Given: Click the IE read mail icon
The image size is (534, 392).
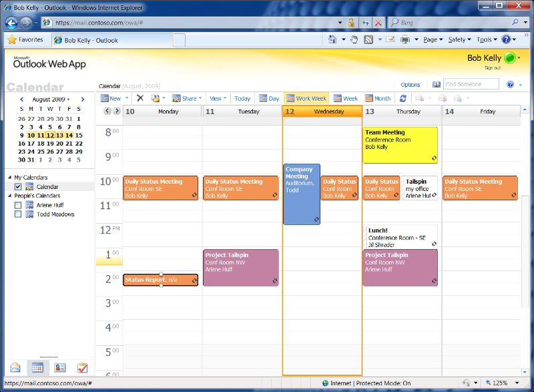Looking at the screenshot, I should [x=390, y=39].
